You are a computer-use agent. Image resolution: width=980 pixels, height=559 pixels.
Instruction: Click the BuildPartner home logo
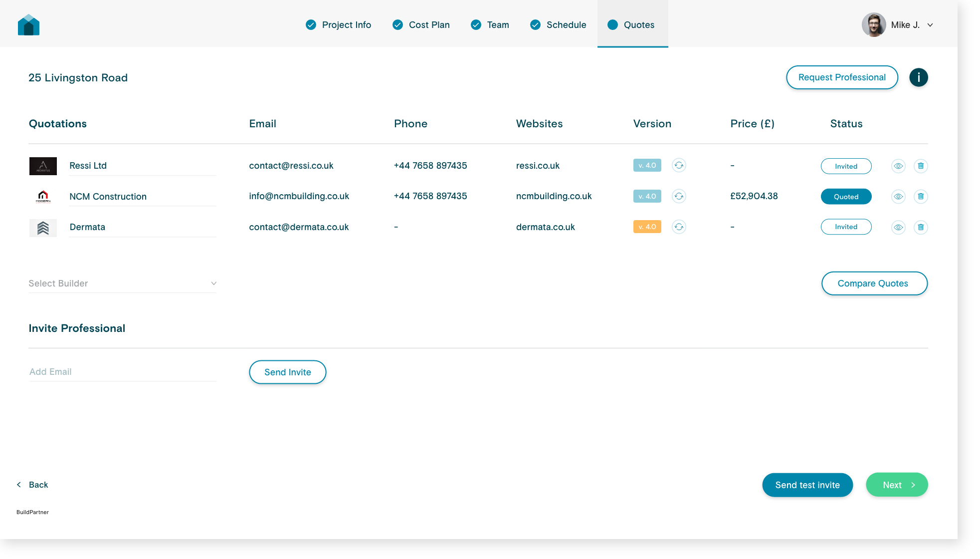coord(28,25)
